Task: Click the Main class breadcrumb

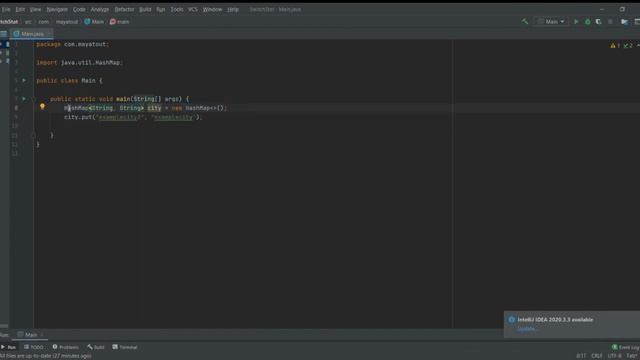Action: 94,22
